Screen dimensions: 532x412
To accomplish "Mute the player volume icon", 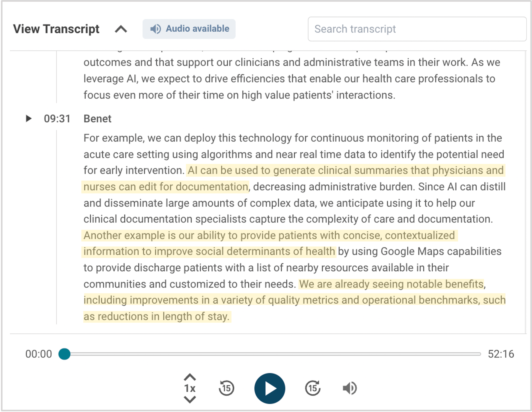I will click(349, 388).
